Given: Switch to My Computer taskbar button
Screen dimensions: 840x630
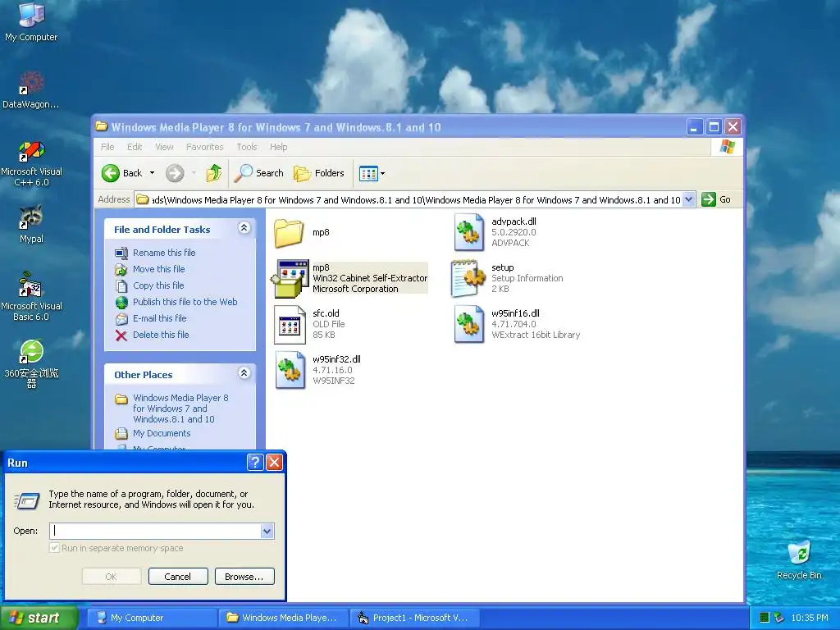Looking at the screenshot, I should coord(152,618).
